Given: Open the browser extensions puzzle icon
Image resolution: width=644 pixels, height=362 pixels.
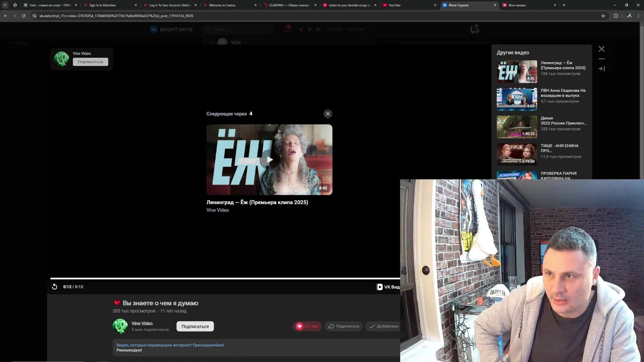Looking at the screenshot, I should (616, 16).
